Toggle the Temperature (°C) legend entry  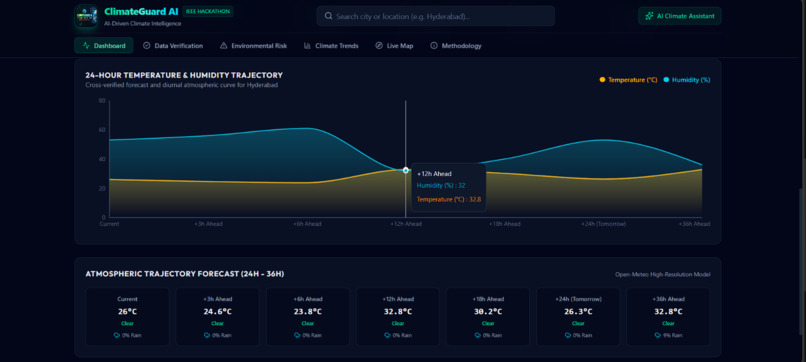point(628,80)
